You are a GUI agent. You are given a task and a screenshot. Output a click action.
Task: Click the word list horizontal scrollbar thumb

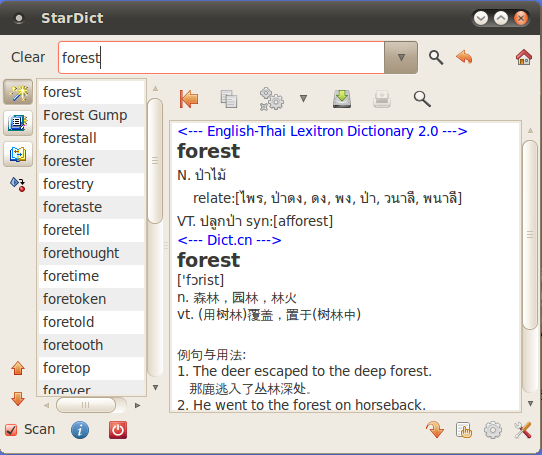(86, 405)
